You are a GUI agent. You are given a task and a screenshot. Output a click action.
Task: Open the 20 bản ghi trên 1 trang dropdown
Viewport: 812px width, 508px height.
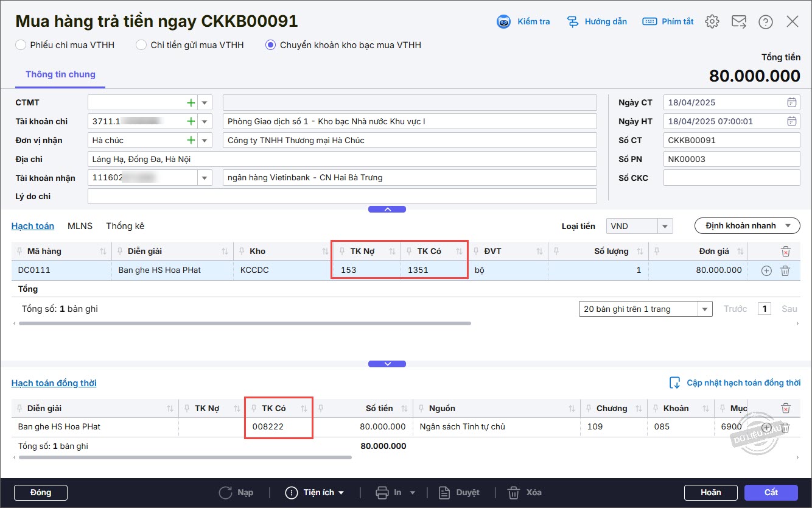[705, 309]
